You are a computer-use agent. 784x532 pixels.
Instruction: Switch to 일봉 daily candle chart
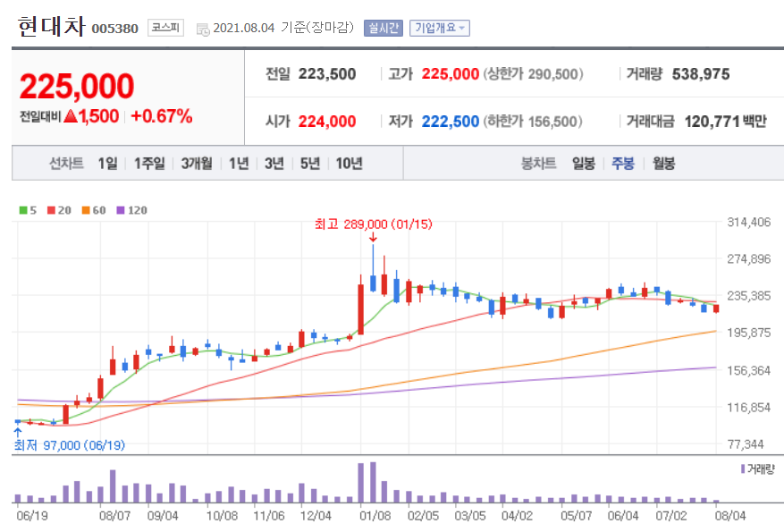(584, 163)
